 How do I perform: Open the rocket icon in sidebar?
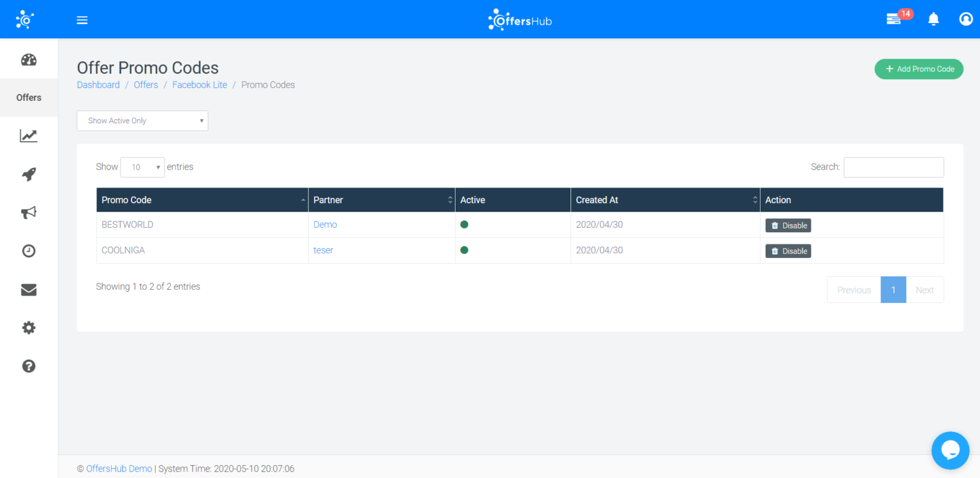tap(29, 174)
